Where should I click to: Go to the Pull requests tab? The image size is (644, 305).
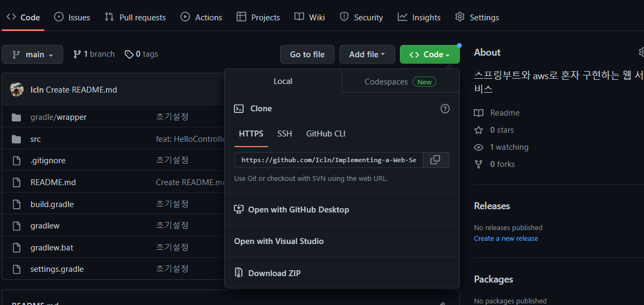[135, 17]
